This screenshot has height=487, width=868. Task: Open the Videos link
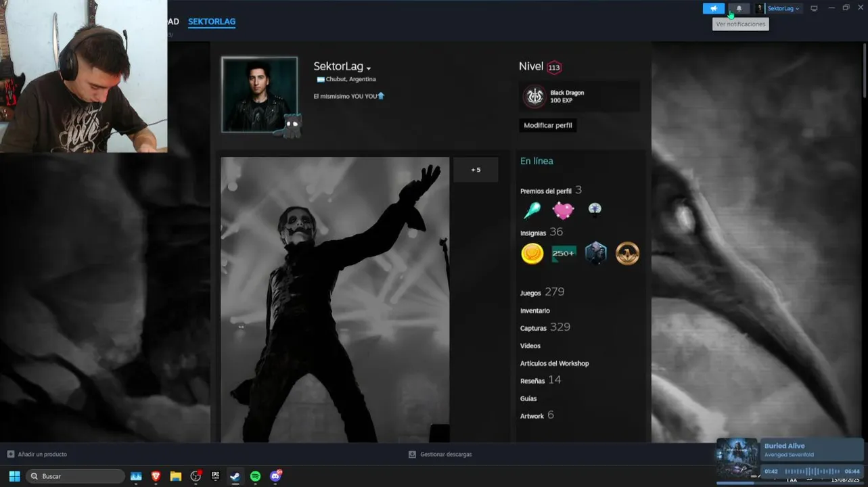[530, 346]
